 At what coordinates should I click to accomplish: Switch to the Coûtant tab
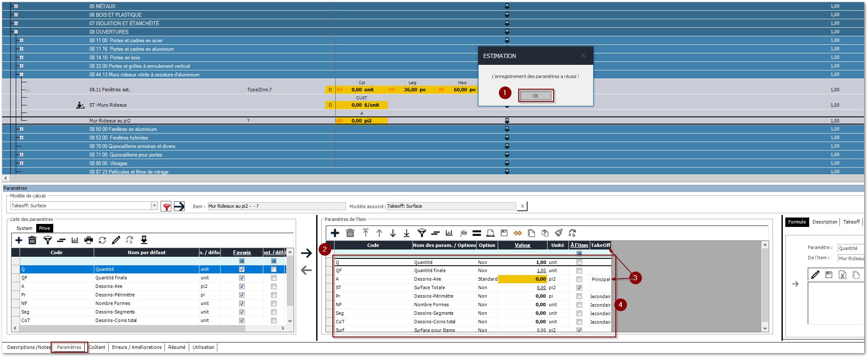[x=97, y=348]
